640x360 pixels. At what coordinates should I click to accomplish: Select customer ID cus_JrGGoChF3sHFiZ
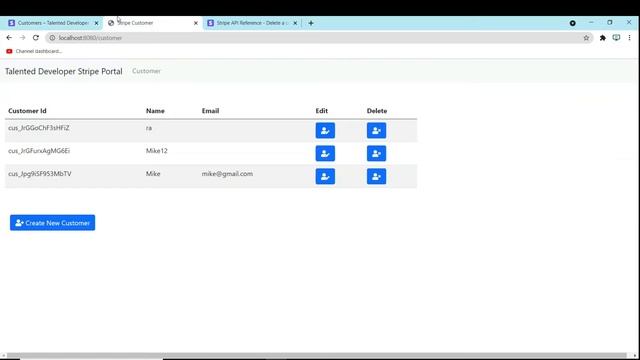[x=39, y=128]
